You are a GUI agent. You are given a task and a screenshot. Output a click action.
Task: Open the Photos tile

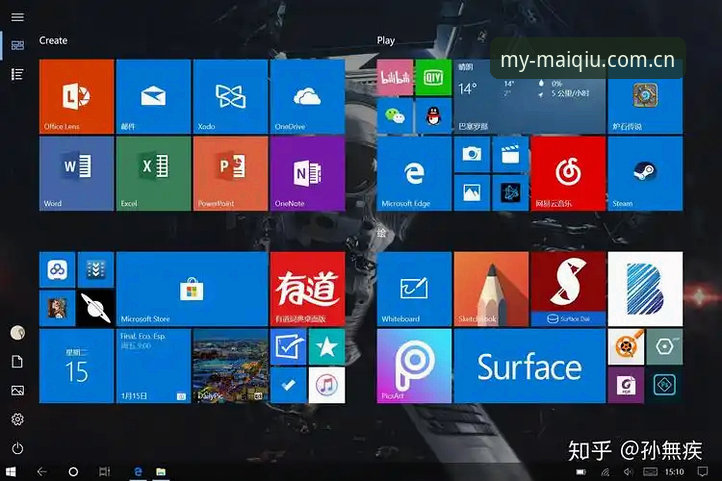coord(472,193)
